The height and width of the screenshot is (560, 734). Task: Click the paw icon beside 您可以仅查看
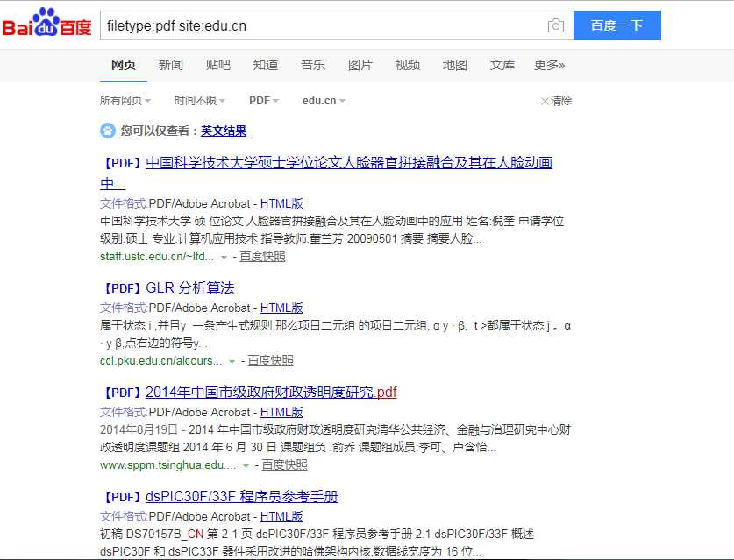108,131
